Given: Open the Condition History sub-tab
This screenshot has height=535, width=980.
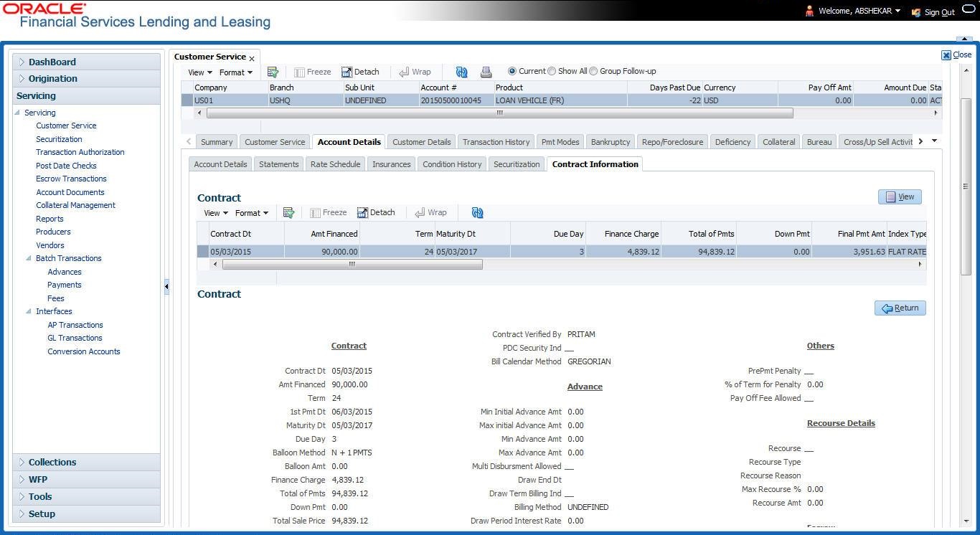Looking at the screenshot, I should tap(452, 164).
